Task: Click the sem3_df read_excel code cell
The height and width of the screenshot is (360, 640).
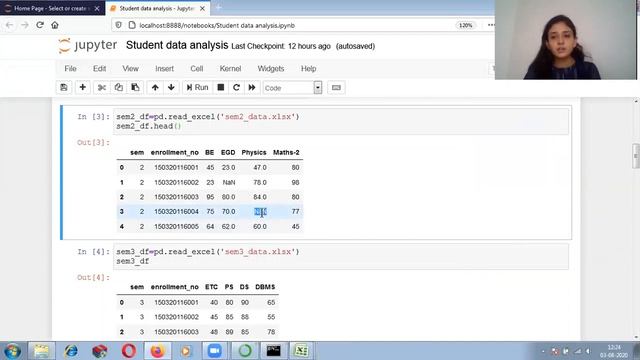Action: click(x=340, y=256)
